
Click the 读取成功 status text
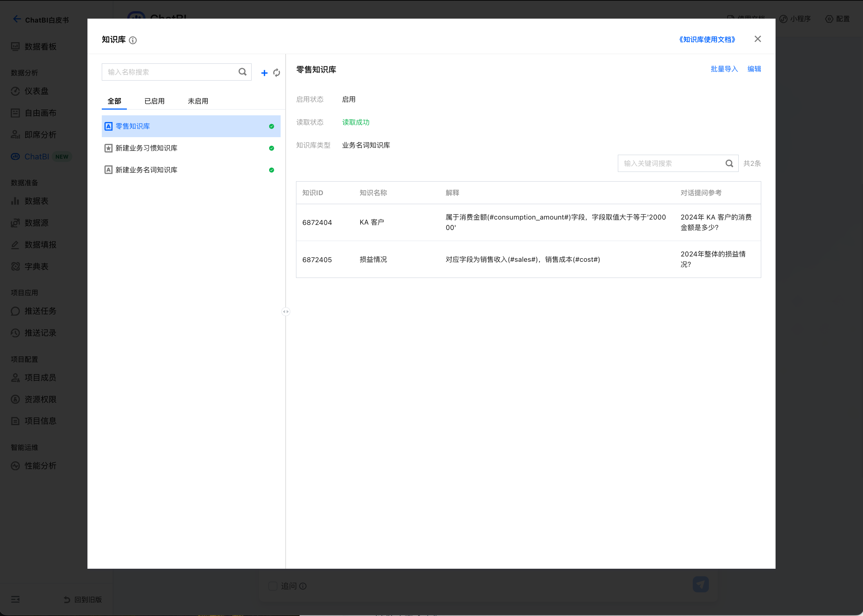[x=356, y=122]
